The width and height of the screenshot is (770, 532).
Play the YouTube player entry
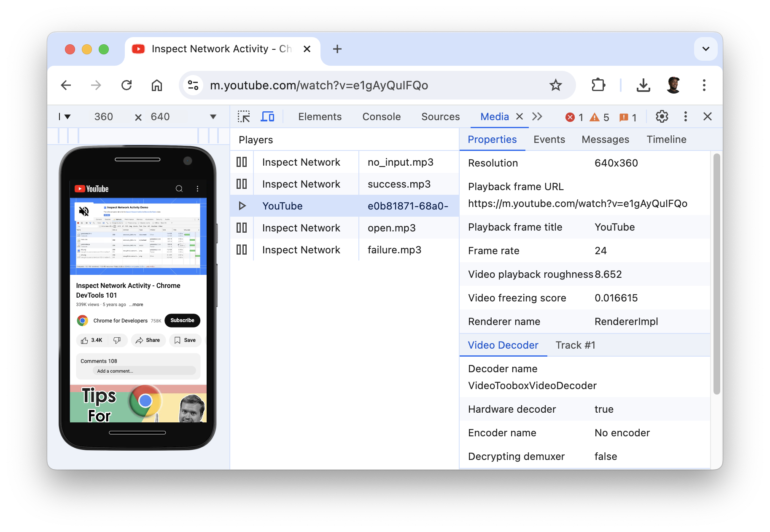[242, 206]
